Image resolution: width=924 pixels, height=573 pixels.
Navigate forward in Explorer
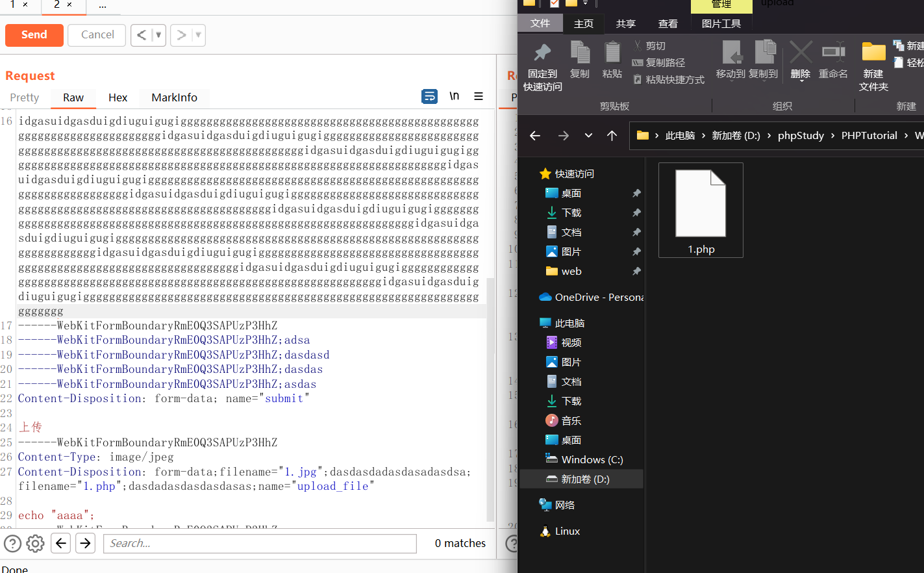(564, 135)
